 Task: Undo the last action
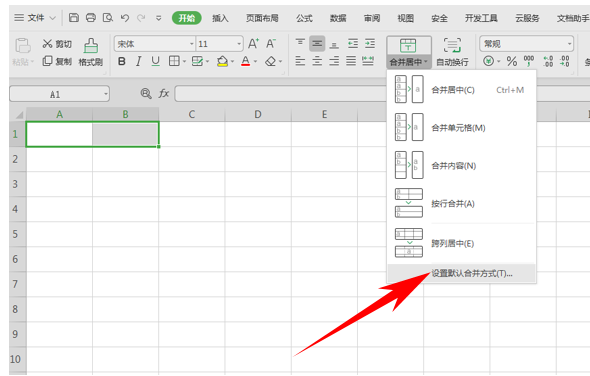pyautogui.click(x=125, y=18)
